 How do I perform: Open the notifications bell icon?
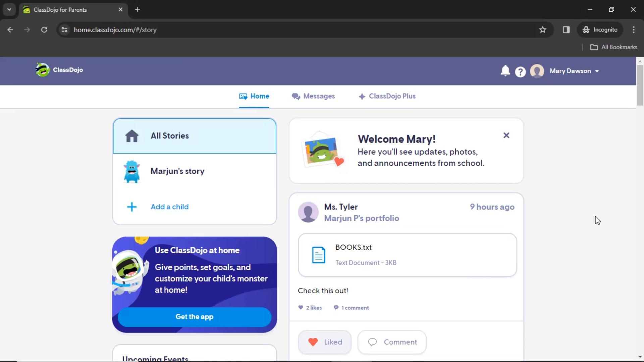tap(504, 71)
